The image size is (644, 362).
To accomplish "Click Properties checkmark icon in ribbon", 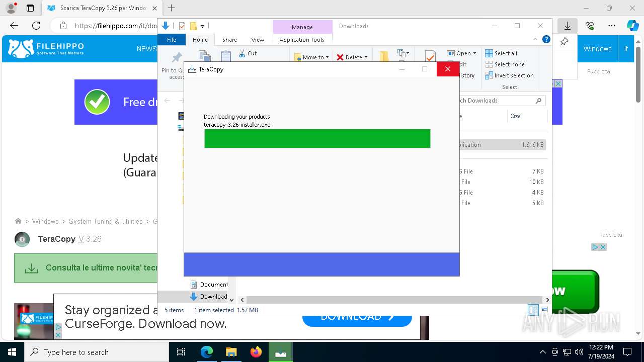I will click(x=430, y=56).
